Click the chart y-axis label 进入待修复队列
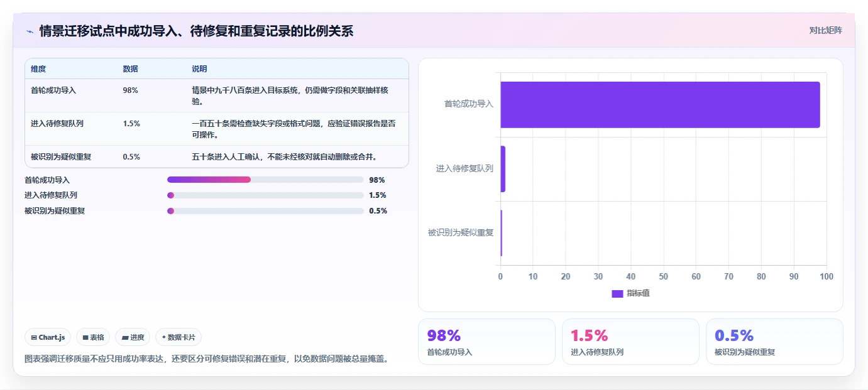The height and width of the screenshot is (390, 868). 464,169
